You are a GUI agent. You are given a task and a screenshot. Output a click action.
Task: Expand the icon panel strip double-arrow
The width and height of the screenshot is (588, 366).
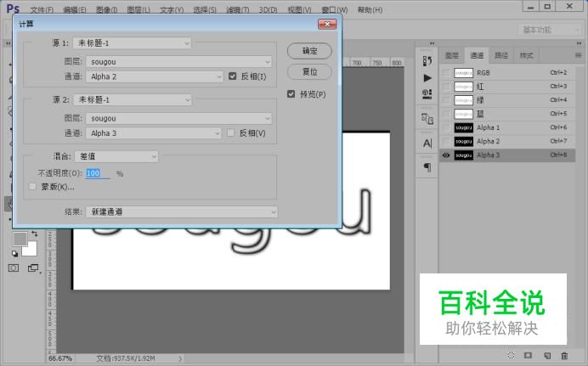point(432,43)
